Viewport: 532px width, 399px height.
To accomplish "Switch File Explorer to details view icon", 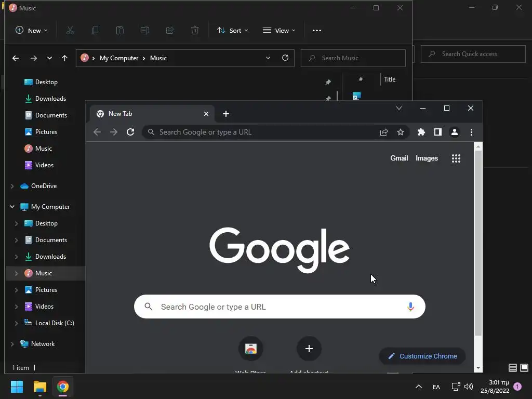I will tap(513, 368).
